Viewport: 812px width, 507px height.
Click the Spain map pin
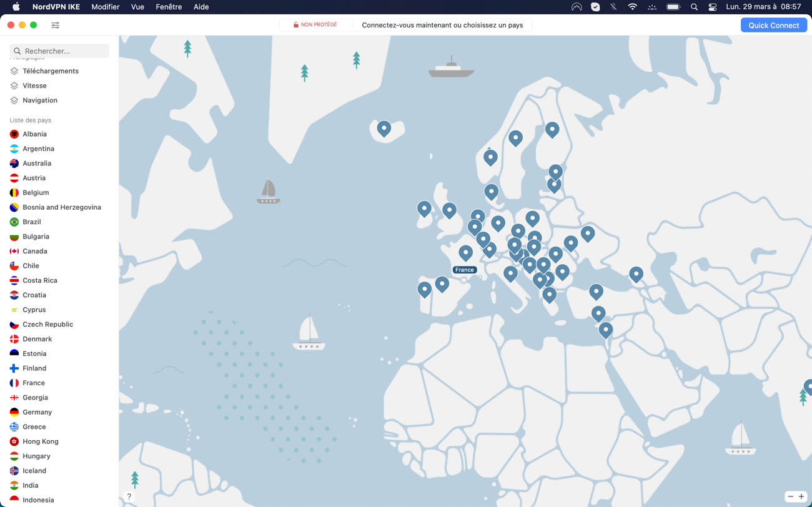(442, 284)
